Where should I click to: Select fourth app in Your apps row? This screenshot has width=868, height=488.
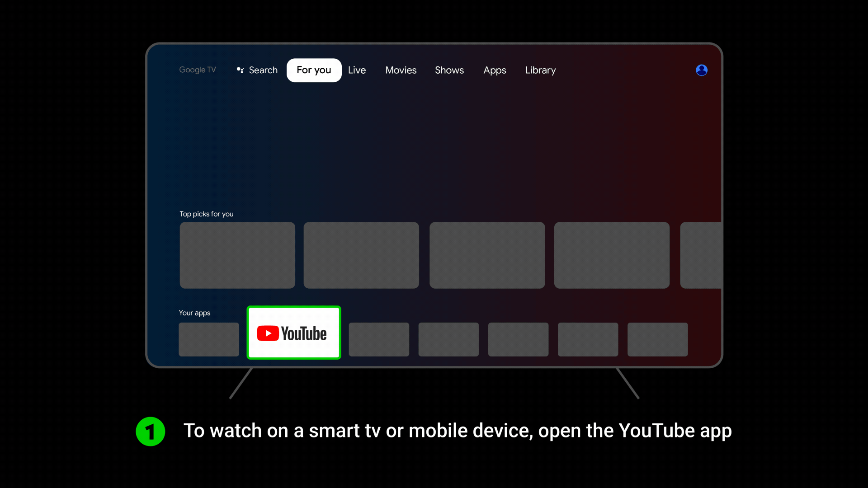click(448, 338)
